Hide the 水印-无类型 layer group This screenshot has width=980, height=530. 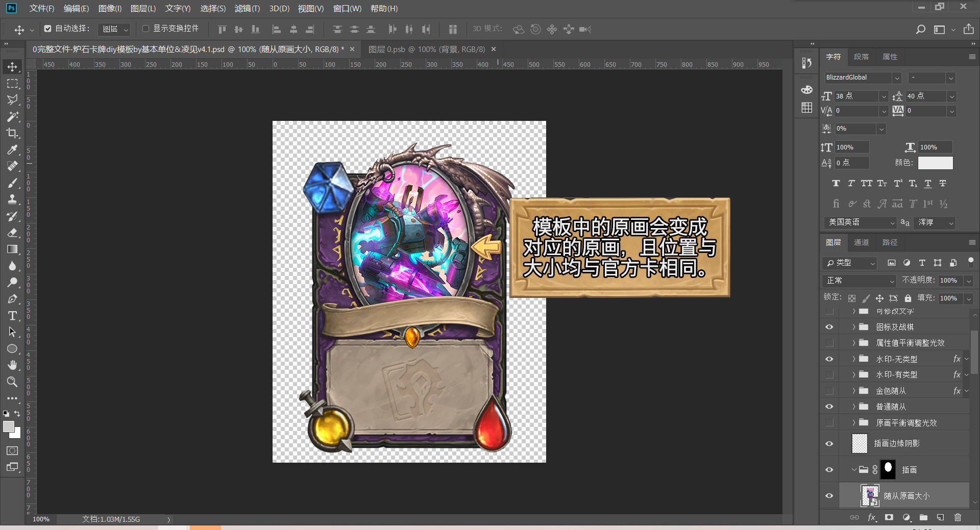coord(829,359)
